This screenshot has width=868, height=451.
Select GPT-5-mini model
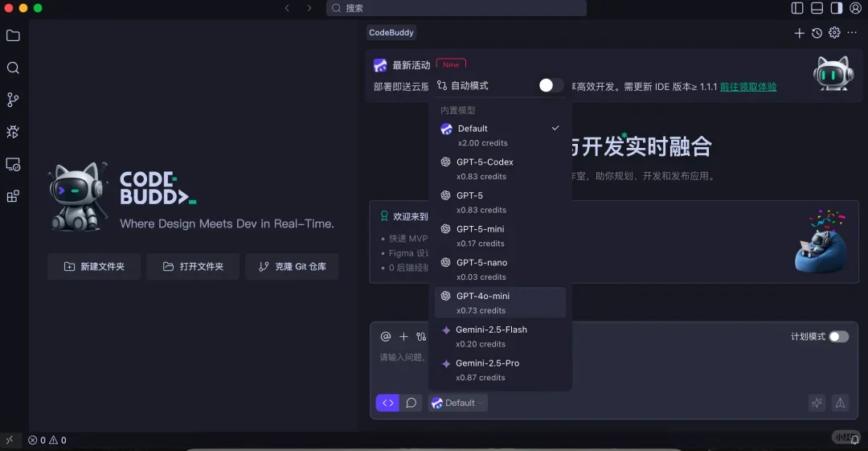coord(500,236)
